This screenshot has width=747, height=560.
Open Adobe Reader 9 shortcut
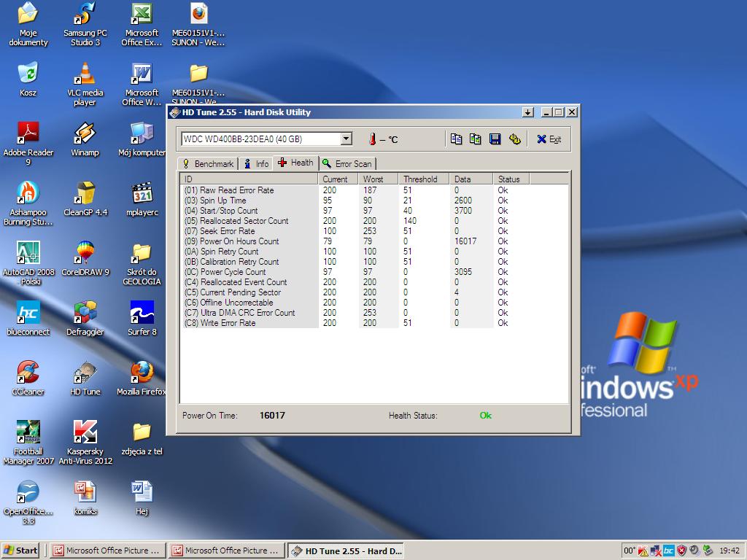tap(28, 144)
